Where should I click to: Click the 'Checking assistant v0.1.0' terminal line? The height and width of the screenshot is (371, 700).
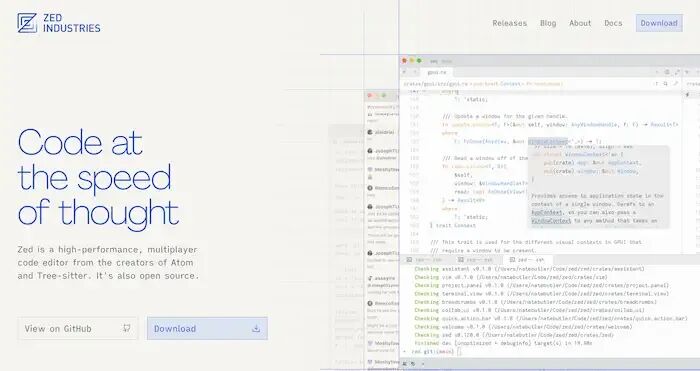[x=529, y=269]
